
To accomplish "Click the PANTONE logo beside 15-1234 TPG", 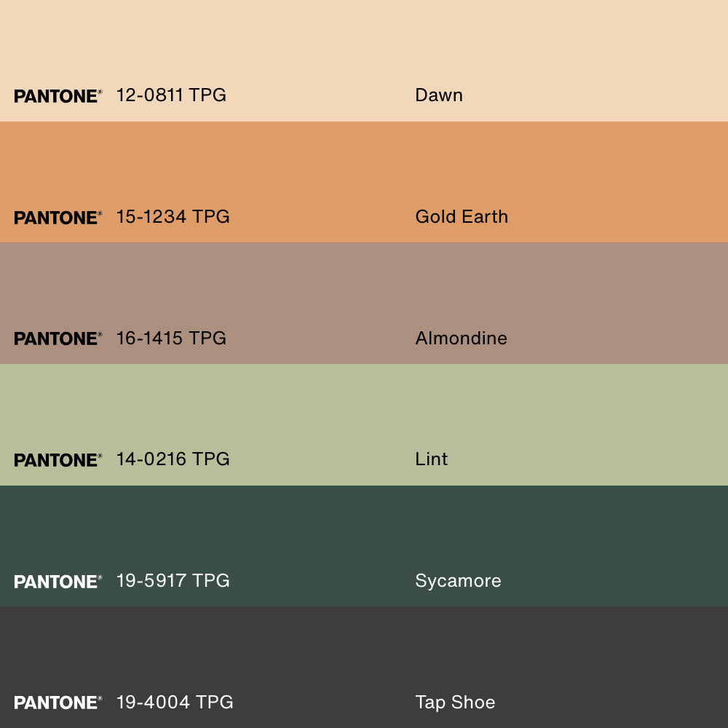I will pyautogui.click(x=58, y=218).
